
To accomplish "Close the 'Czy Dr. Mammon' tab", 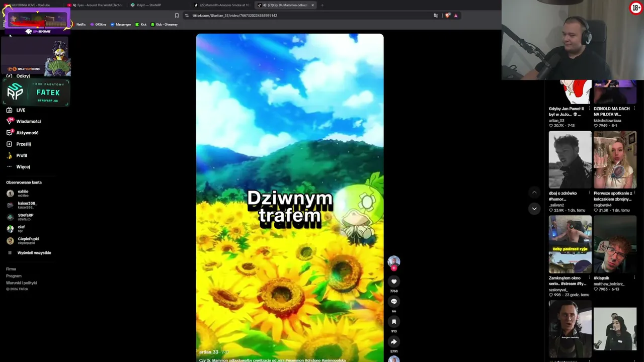I will pyautogui.click(x=312, y=5).
